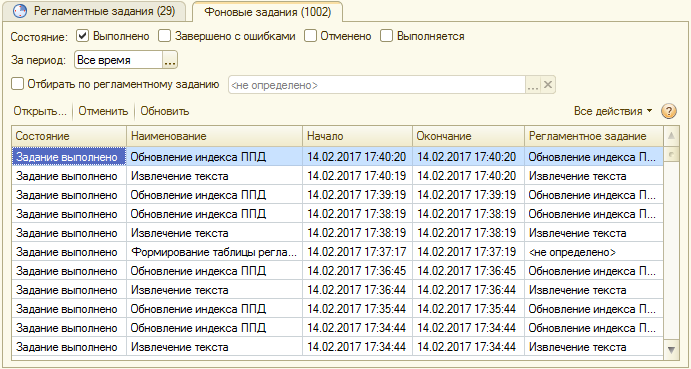
Task: Uncheck the Выполнено checkbox
Action: click(82, 36)
